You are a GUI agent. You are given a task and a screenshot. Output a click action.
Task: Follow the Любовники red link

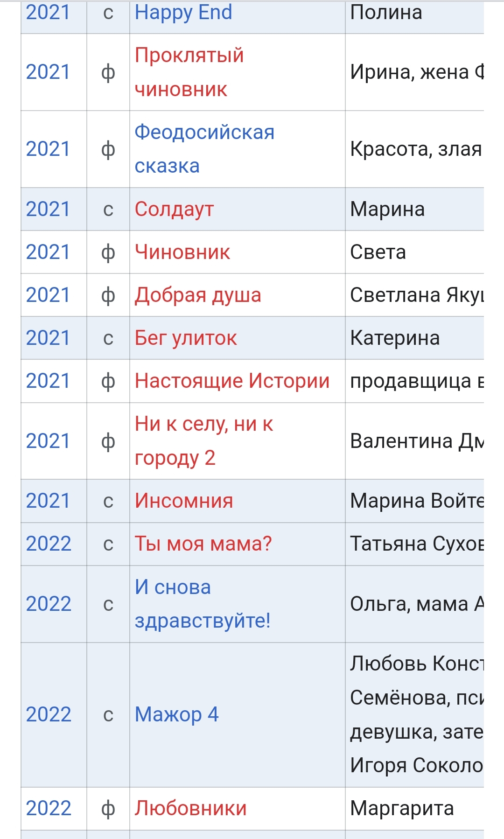tap(190, 808)
